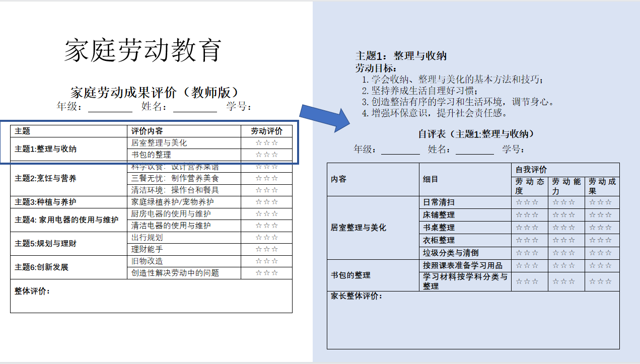Click the 日常清扫 row label
Image resolution: width=640 pixels, height=364 pixels.
click(439, 202)
